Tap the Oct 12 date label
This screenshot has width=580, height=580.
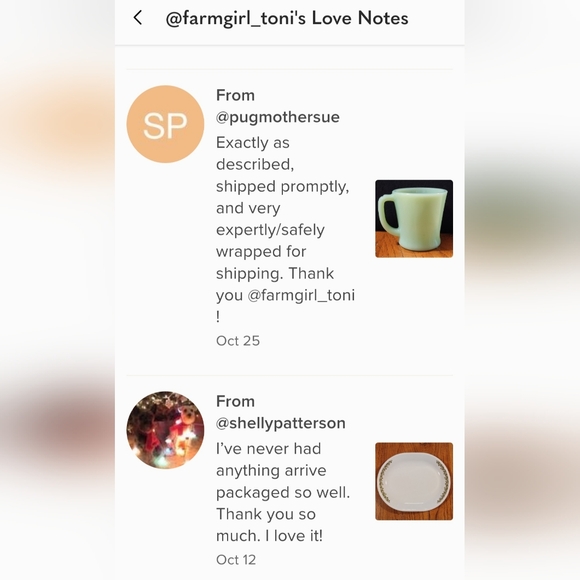click(x=236, y=560)
